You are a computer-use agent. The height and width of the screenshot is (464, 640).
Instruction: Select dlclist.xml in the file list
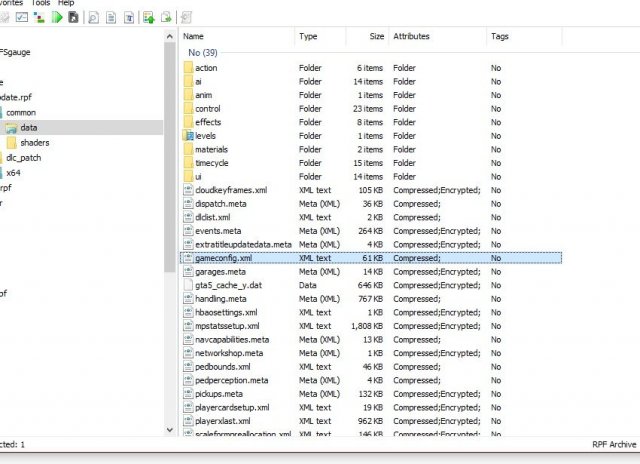(x=371, y=217)
